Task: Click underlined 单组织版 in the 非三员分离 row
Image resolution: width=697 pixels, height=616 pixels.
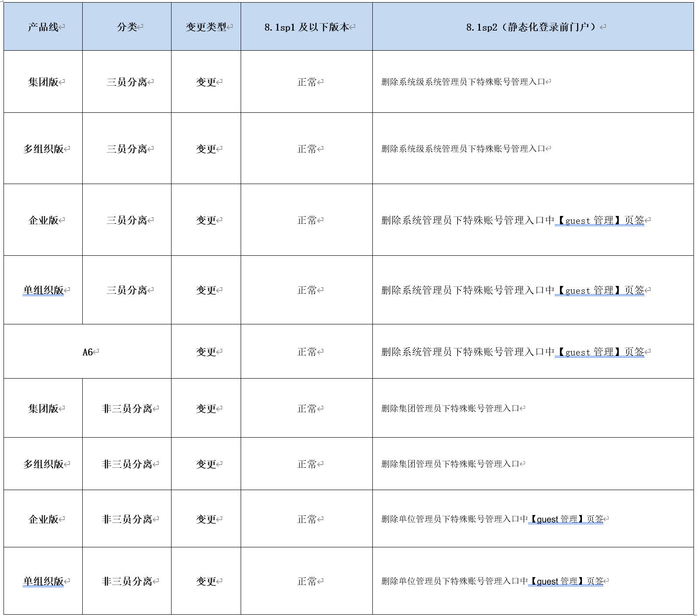Action: click(x=43, y=581)
